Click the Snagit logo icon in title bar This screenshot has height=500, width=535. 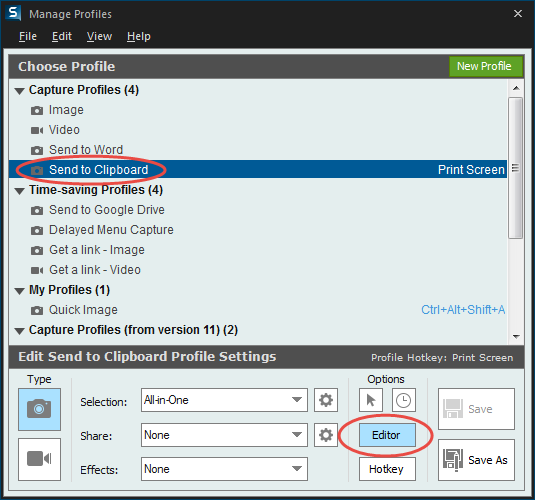(13, 13)
